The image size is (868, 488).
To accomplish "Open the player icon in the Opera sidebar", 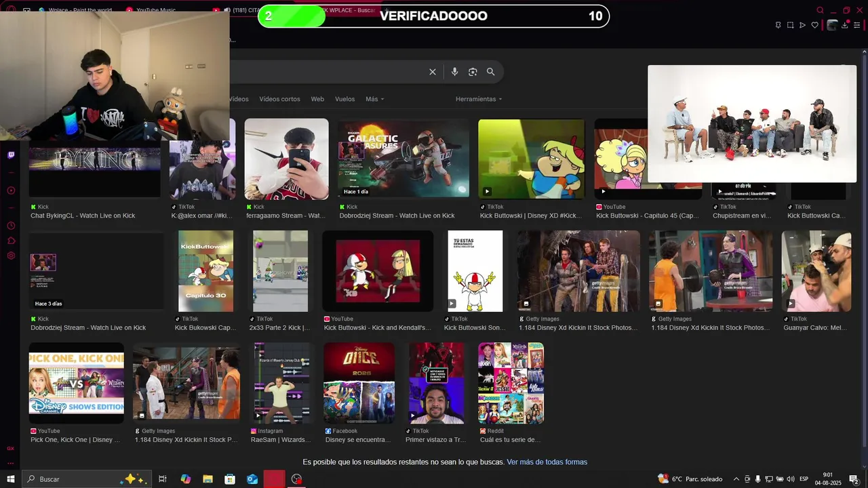I will coord(11,190).
